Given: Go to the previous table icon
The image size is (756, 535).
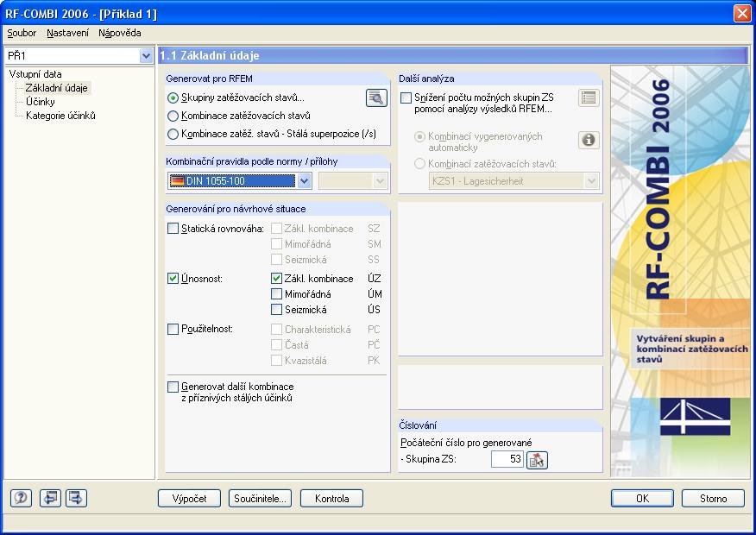Looking at the screenshot, I should click(x=50, y=498).
